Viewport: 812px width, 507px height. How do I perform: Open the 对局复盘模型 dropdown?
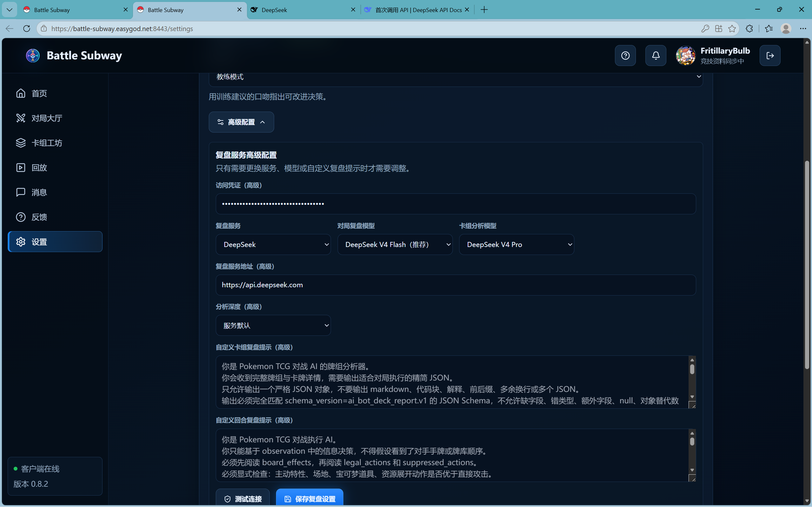(x=395, y=244)
